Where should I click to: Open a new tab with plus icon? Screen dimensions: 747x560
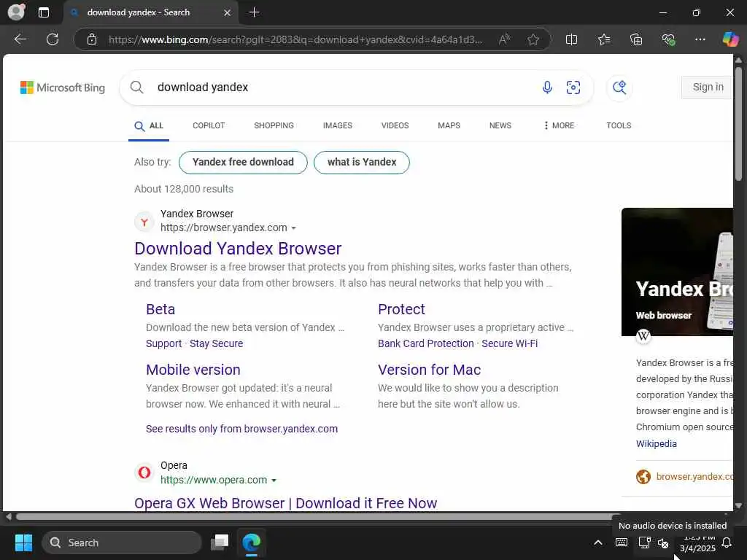(x=255, y=12)
